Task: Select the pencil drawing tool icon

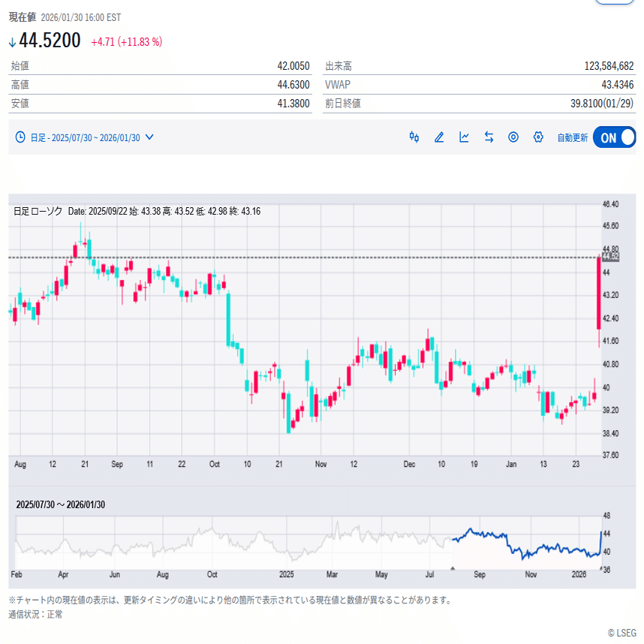Action: pyautogui.click(x=439, y=137)
